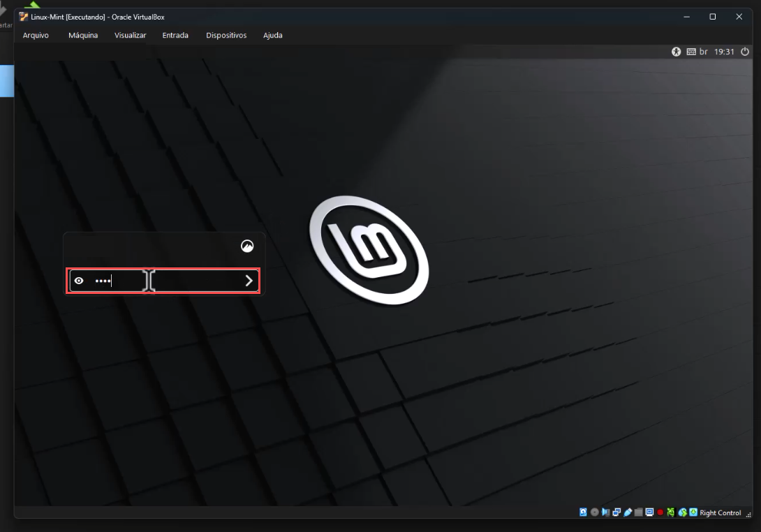761x532 pixels.
Task: Click the virtual display status icon
Action: (649, 512)
